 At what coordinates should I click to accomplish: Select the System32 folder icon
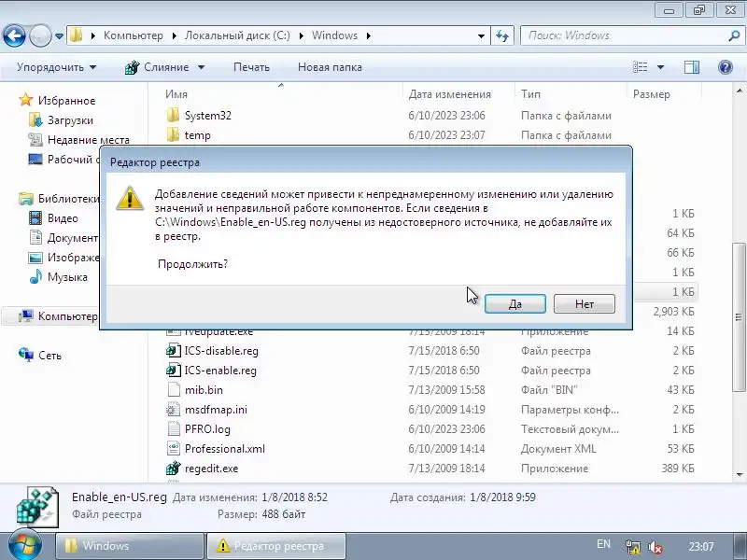(x=174, y=115)
